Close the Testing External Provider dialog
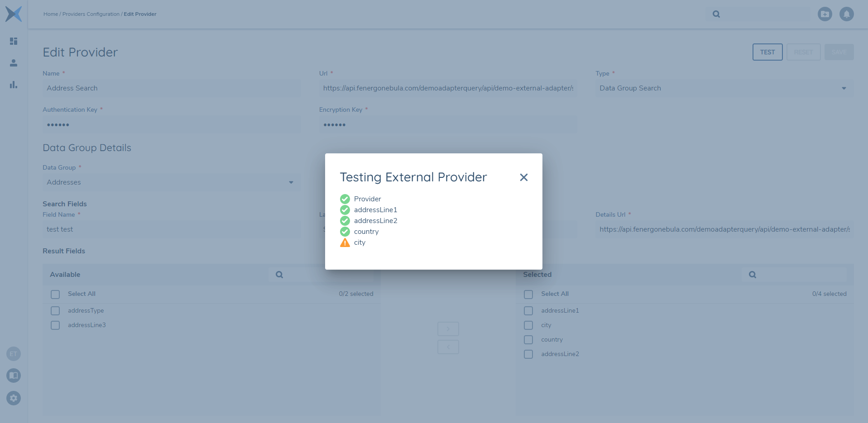Image resolution: width=868 pixels, height=423 pixels. tap(523, 177)
